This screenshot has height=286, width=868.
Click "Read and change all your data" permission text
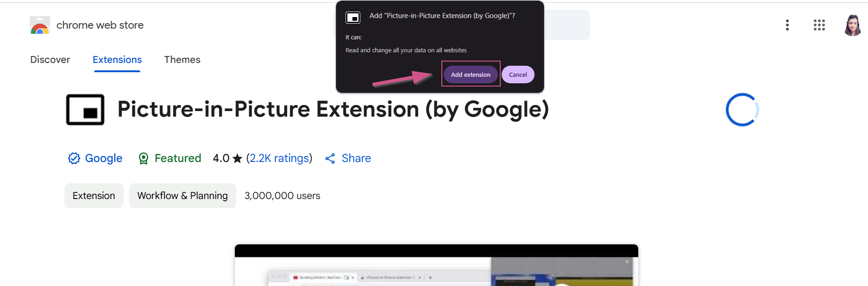point(406,50)
